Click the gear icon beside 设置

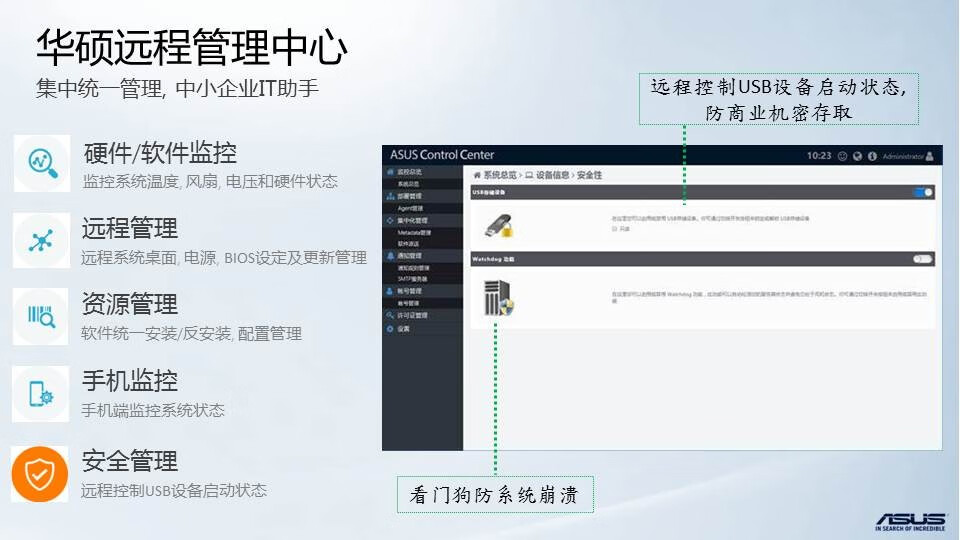pyautogui.click(x=390, y=329)
